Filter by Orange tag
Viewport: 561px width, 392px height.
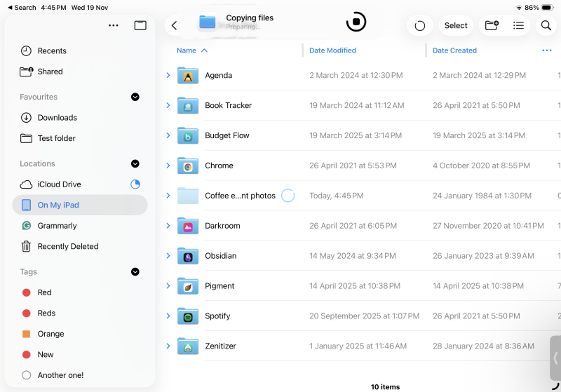coord(80,334)
